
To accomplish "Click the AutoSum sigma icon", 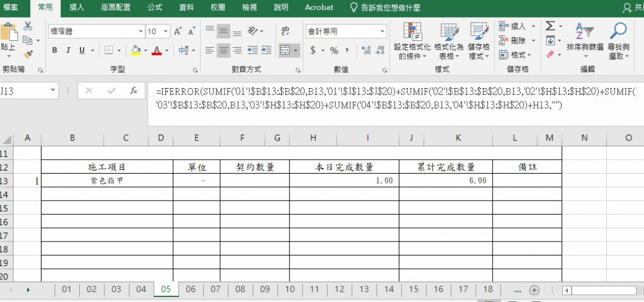I will [x=550, y=26].
